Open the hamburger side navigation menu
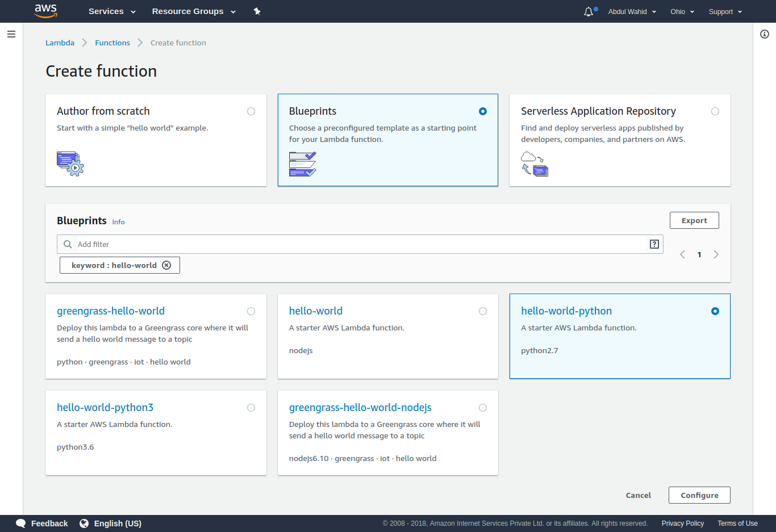Viewport: 776px width, 532px height. click(x=11, y=34)
